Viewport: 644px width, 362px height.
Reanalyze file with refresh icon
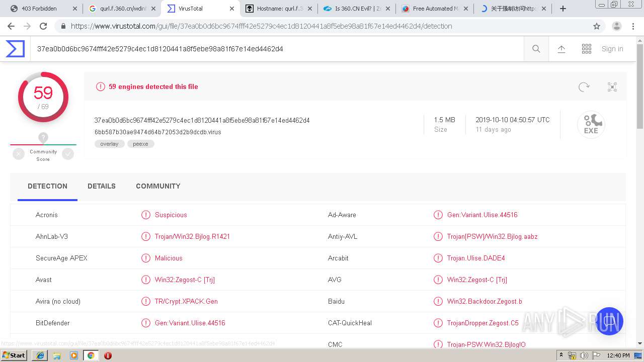(x=584, y=87)
